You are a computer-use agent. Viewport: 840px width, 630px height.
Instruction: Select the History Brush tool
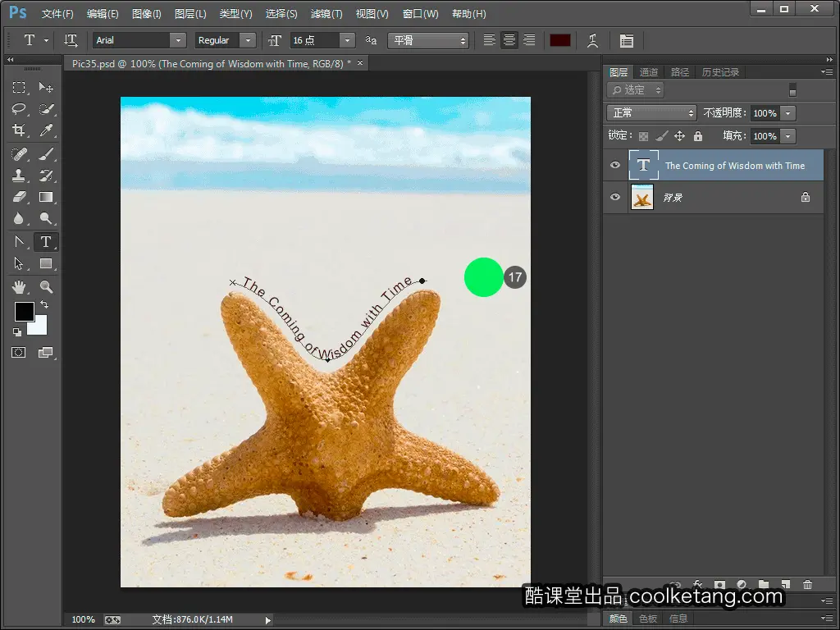[x=46, y=176]
